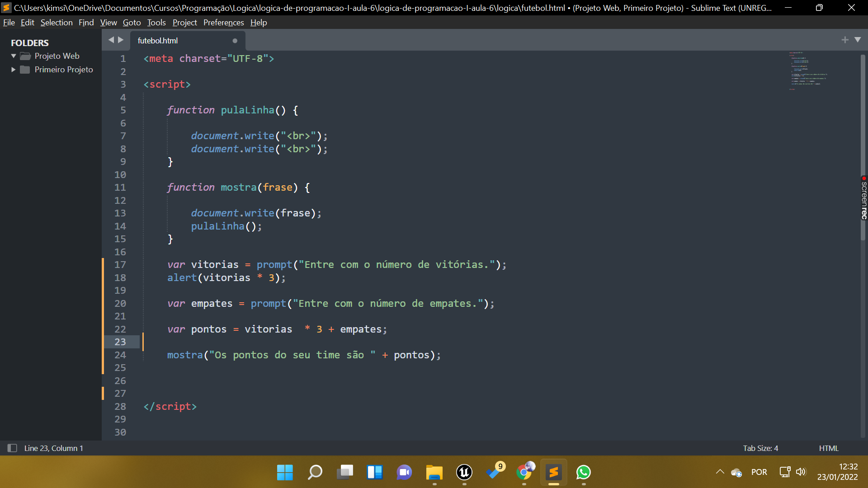The height and width of the screenshot is (488, 868).
Task: Open tab list dropdown arrow
Action: (858, 40)
